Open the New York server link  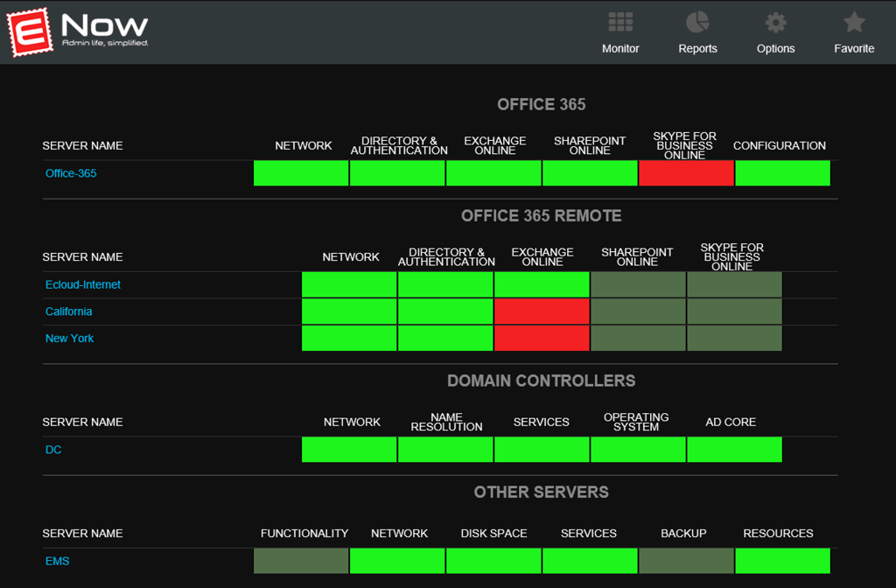click(69, 339)
